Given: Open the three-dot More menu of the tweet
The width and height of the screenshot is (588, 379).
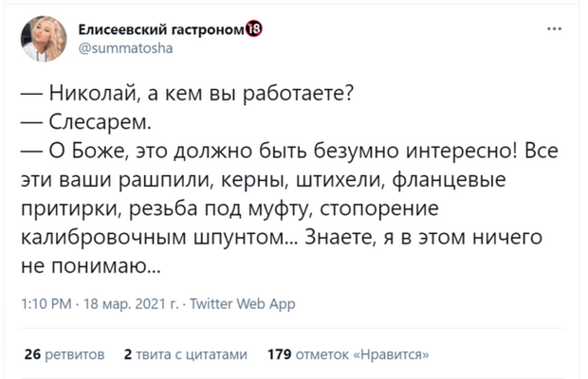Looking at the screenshot, I should pyautogui.click(x=554, y=28).
